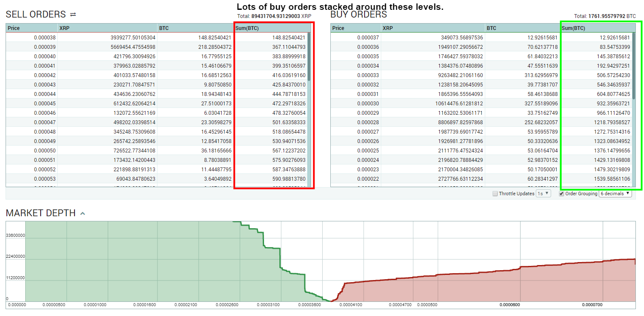Click the sell orders total 89431704.93129003 XRP
644x316 pixels.
pos(281,16)
